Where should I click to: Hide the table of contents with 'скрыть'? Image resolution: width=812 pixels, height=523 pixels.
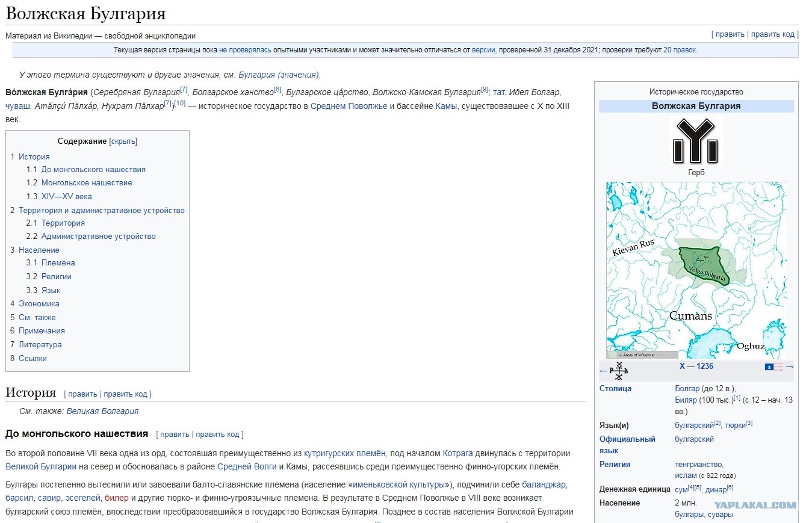click(123, 141)
